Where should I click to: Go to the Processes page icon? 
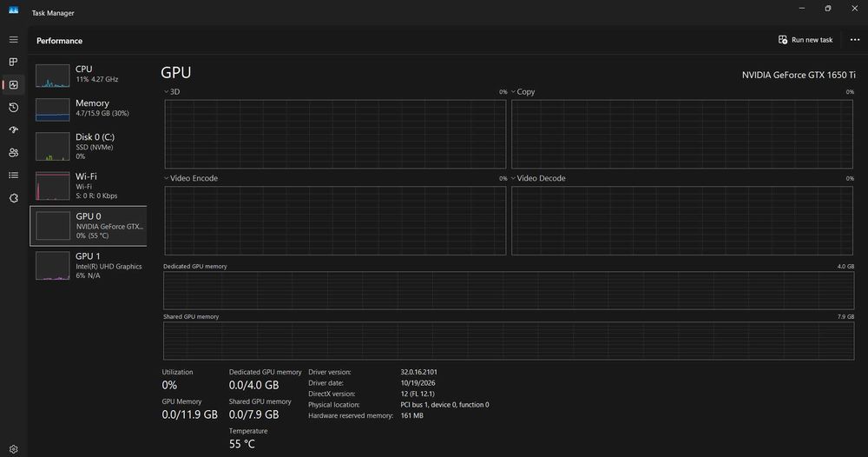13,62
